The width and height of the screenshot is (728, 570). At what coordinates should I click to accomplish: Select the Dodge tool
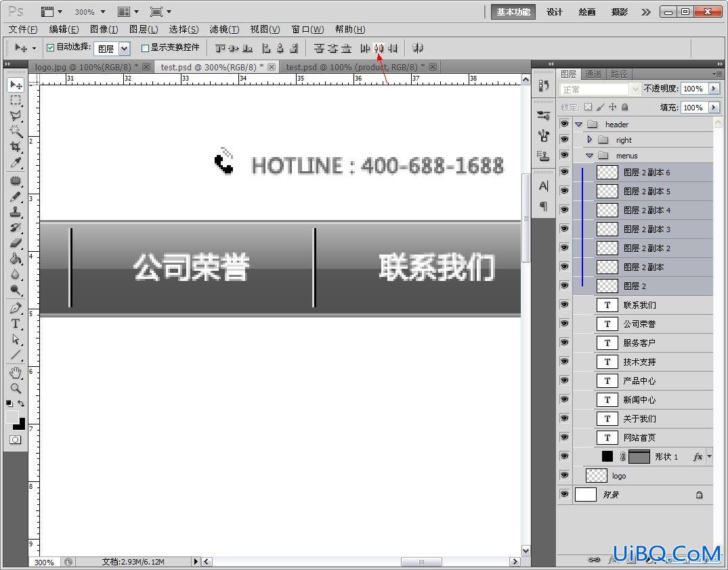click(16, 290)
